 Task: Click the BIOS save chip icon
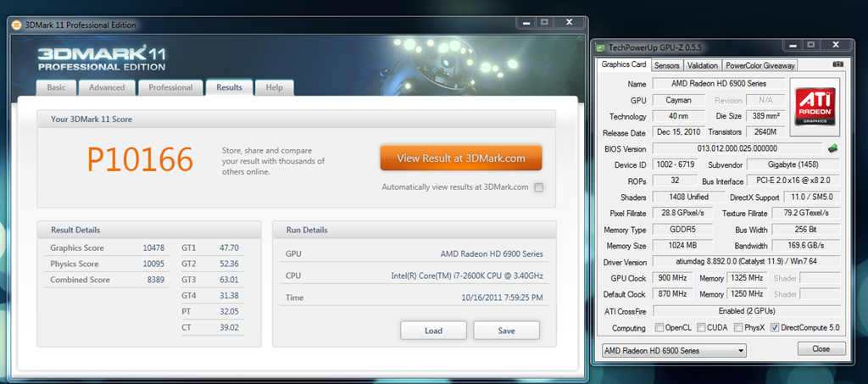[x=832, y=148]
